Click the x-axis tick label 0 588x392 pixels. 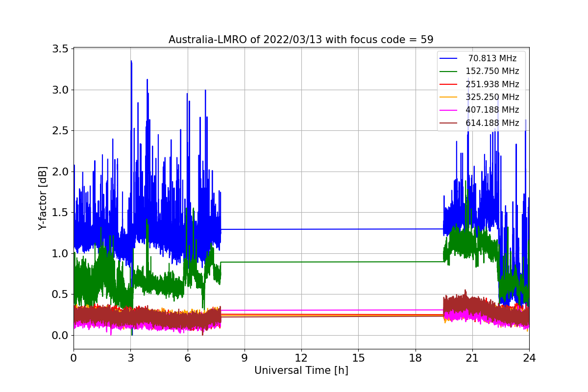click(x=73, y=358)
